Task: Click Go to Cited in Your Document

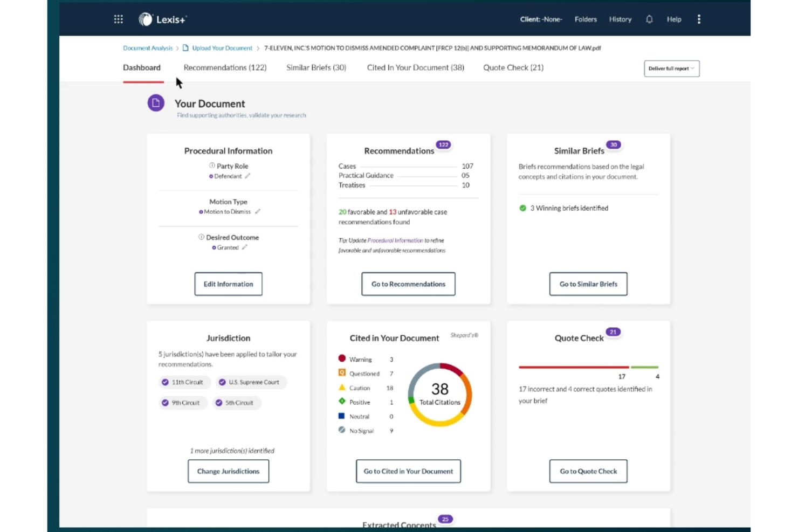Action: pos(408,471)
